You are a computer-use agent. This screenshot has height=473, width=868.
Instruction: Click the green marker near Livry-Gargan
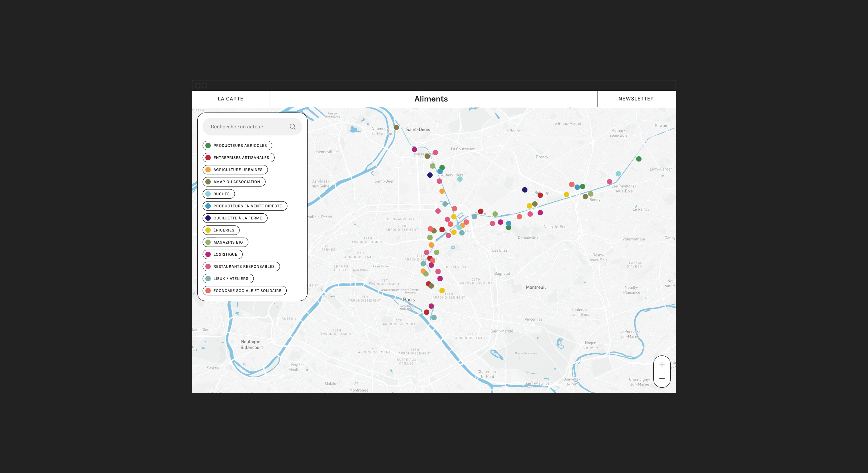coord(638,159)
